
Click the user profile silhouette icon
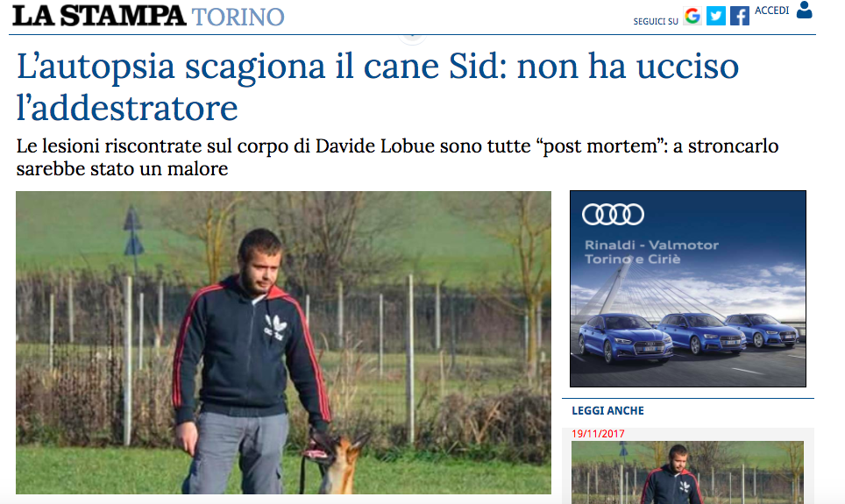[804, 10]
